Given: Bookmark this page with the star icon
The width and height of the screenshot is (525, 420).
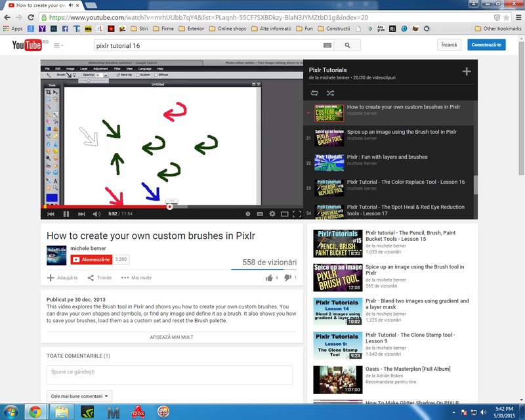Looking at the screenshot, I should pos(507,18).
